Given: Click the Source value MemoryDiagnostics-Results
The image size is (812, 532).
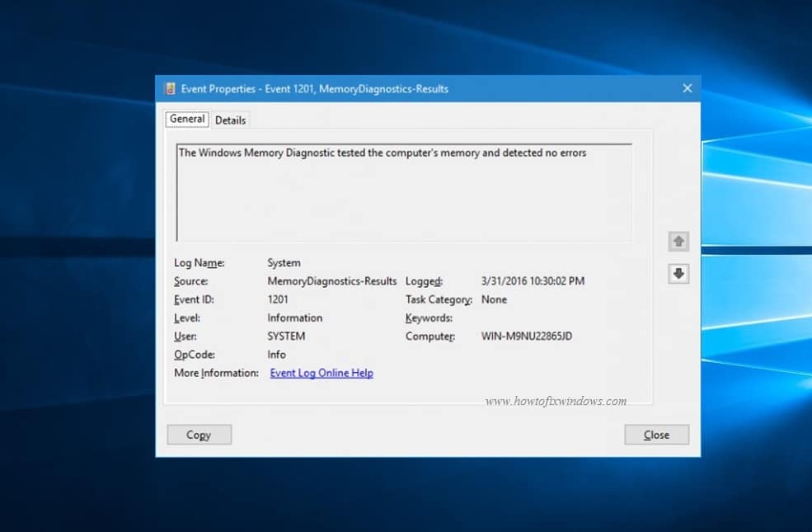Looking at the screenshot, I should (332, 281).
